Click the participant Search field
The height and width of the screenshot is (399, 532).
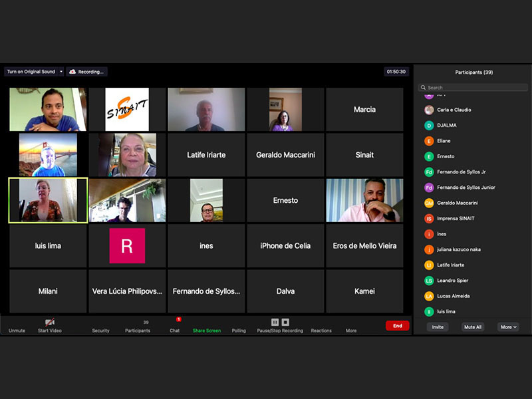tap(473, 87)
